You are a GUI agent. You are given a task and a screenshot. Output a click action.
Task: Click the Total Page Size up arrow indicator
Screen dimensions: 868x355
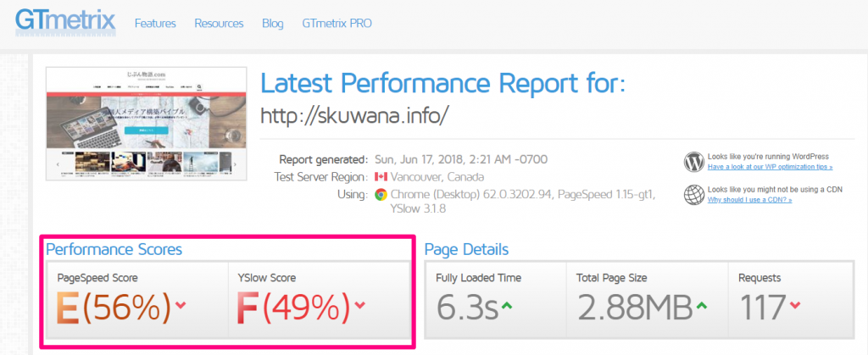[x=701, y=305]
